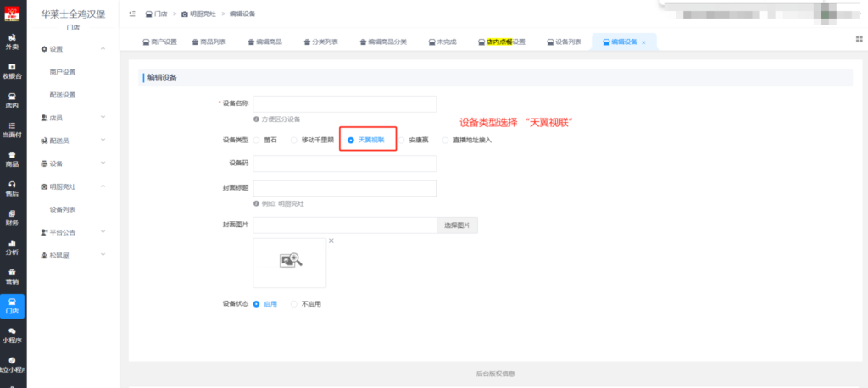The height and width of the screenshot is (388, 868).
Task: Open 设备列表 in the side menu
Action: 63,210
